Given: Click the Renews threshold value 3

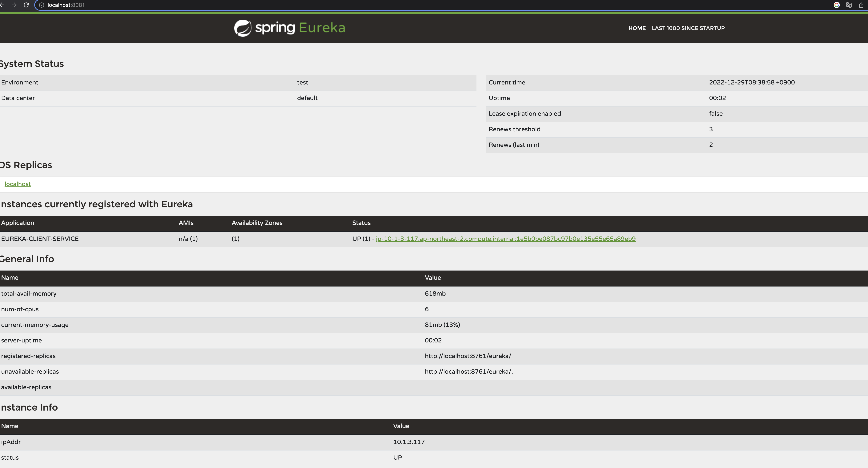Looking at the screenshot, I should 711,129.
